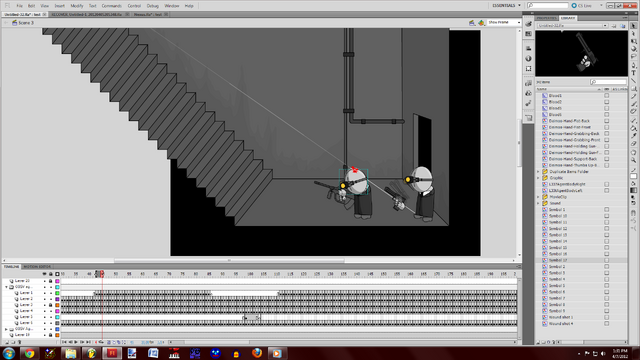640x360 pixels.
Task: Collapse the expanded GSSV layer folder
Action: click(7, 287)
